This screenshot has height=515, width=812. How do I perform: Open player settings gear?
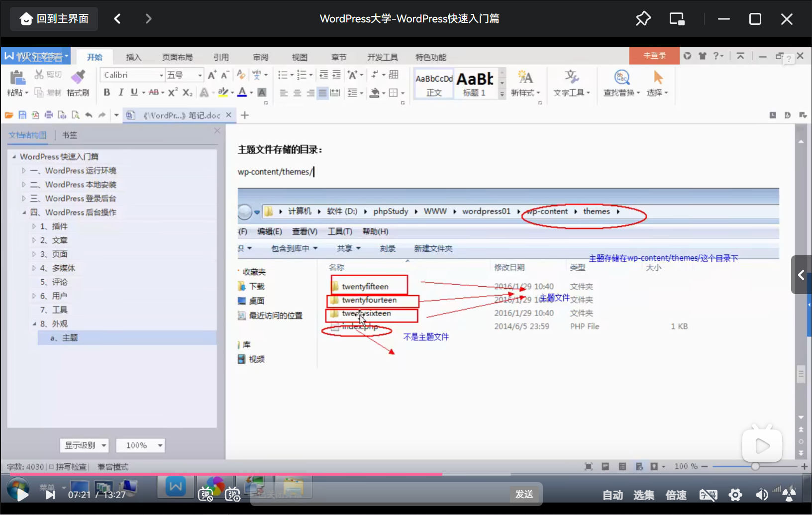click(735, 495)
